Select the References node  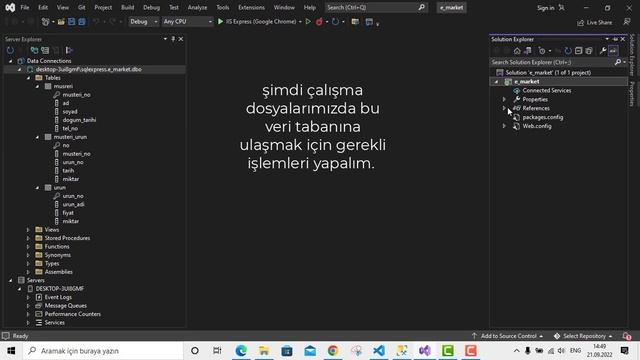click(536, 108)
